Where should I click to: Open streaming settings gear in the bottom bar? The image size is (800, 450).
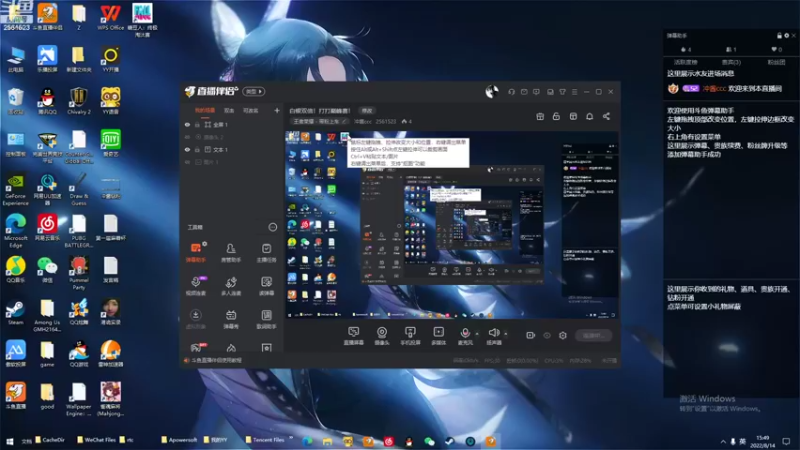pos(563,335)
